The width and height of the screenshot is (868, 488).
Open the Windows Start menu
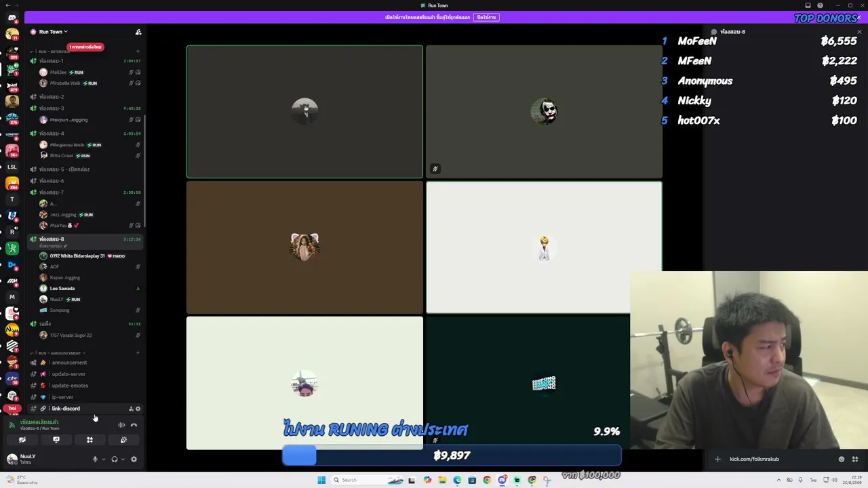321,480
